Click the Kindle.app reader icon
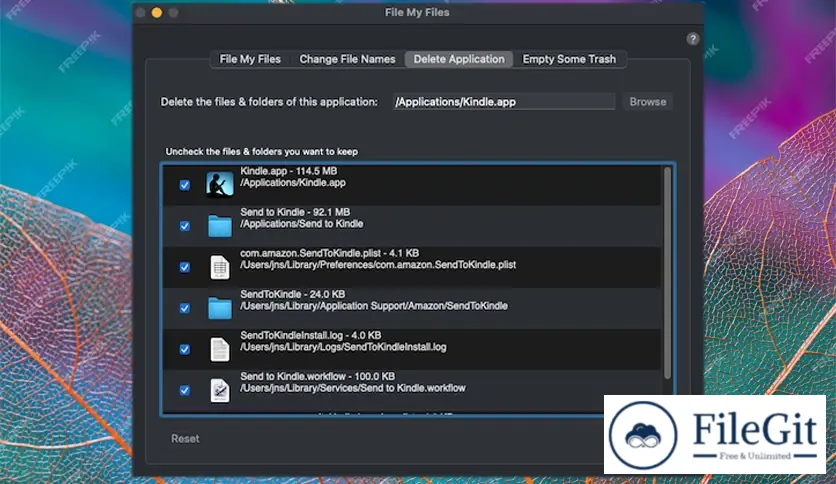 [220, 184]
